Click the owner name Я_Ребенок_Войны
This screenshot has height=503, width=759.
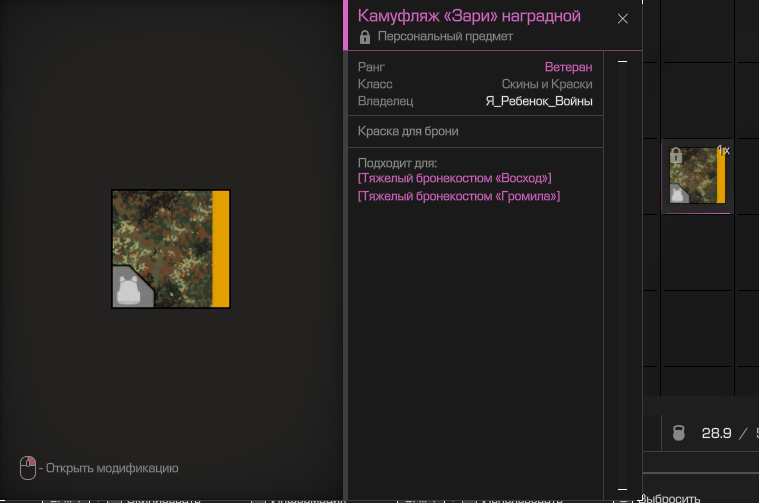[x=539, y=101]
